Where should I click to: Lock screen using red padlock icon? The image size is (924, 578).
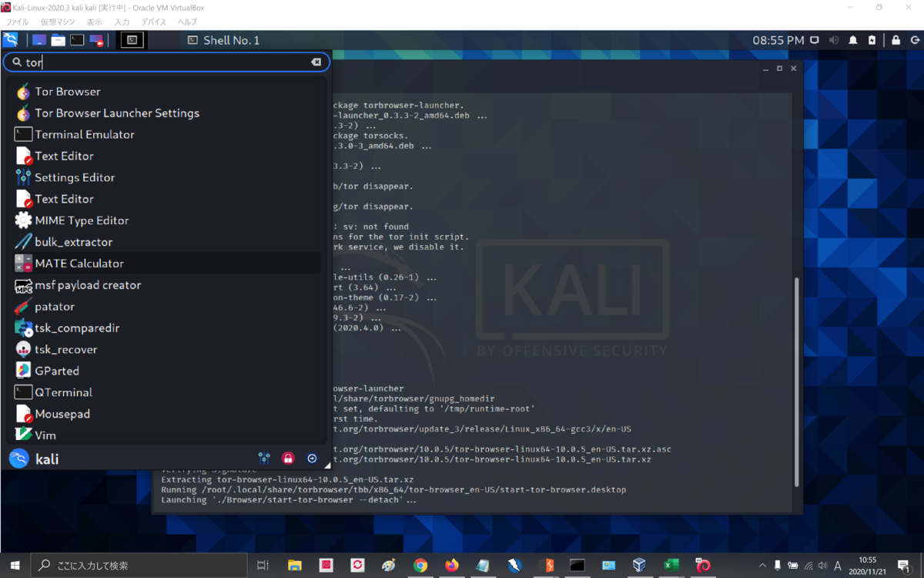(x=288, y=459)
